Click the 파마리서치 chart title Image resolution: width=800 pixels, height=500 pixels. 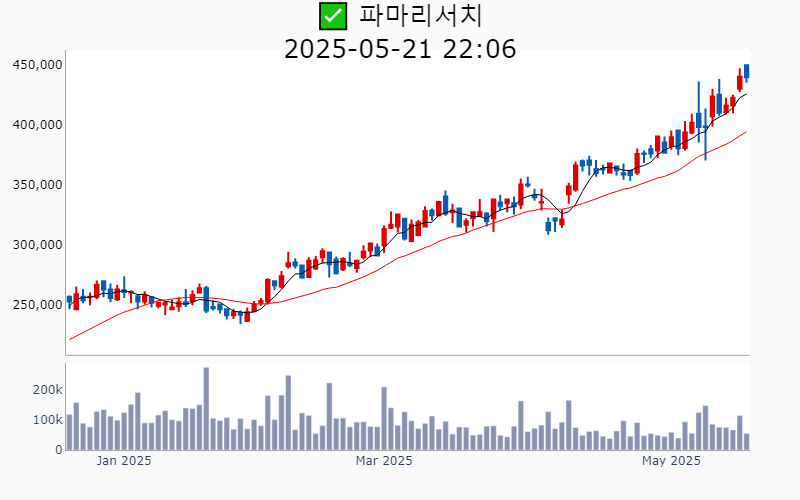pos(421,16)
